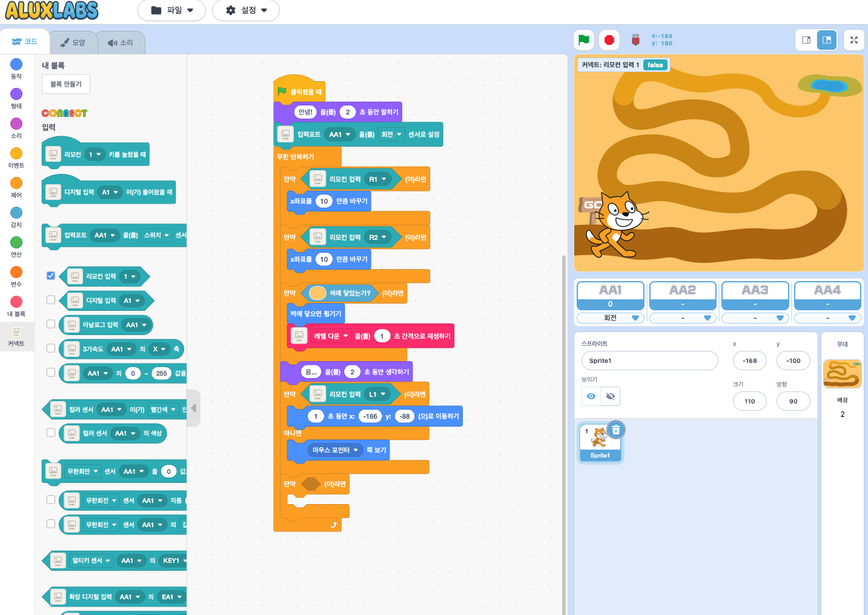
Task: Edit the sprite size 110 field
Action: [x=750, y=401]
